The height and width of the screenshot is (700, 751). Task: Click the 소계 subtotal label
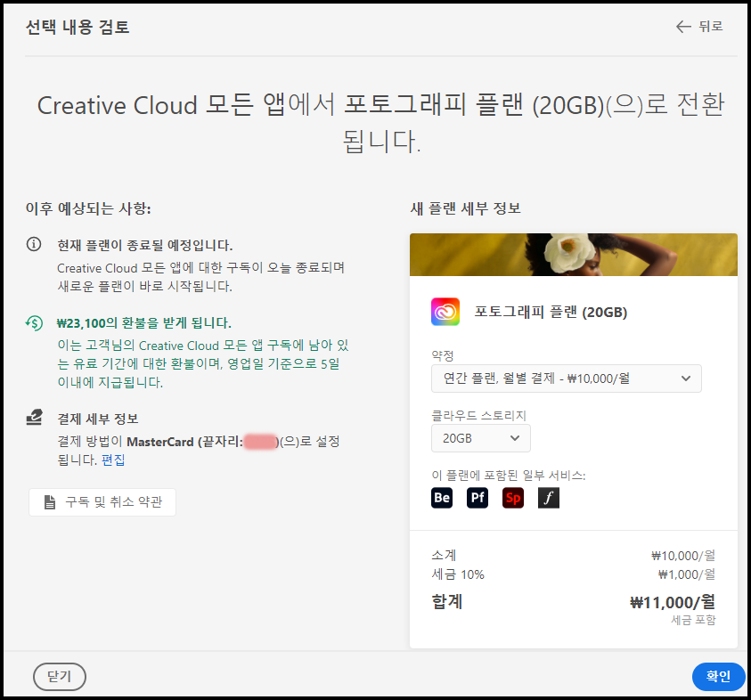tap(444, 556)
